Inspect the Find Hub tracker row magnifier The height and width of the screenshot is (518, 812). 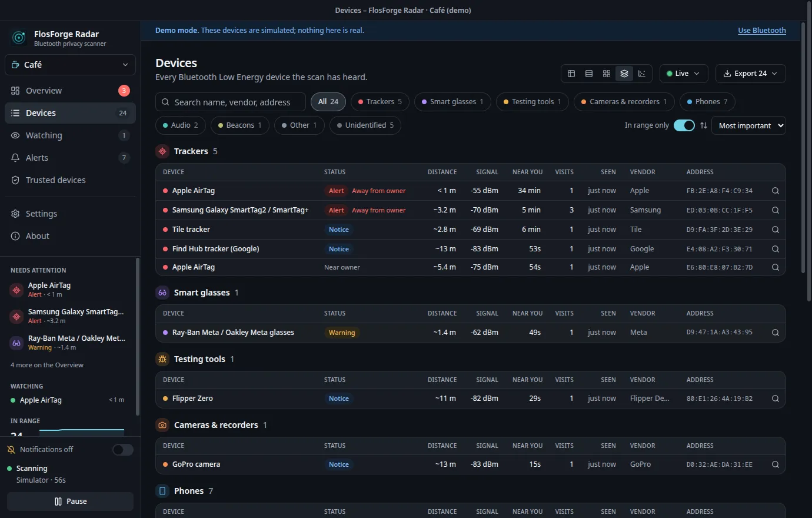[x=775, y=249]
